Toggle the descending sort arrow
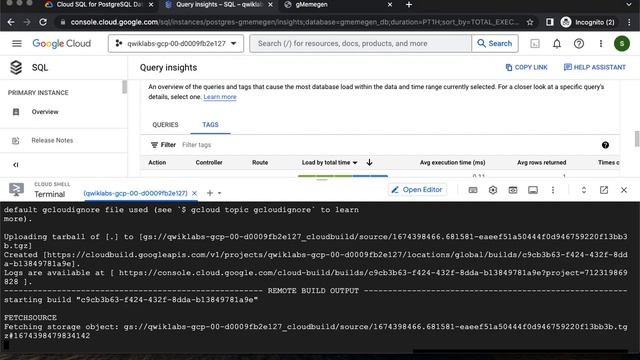Screen dimensions: 640x360 pos(369,162)
